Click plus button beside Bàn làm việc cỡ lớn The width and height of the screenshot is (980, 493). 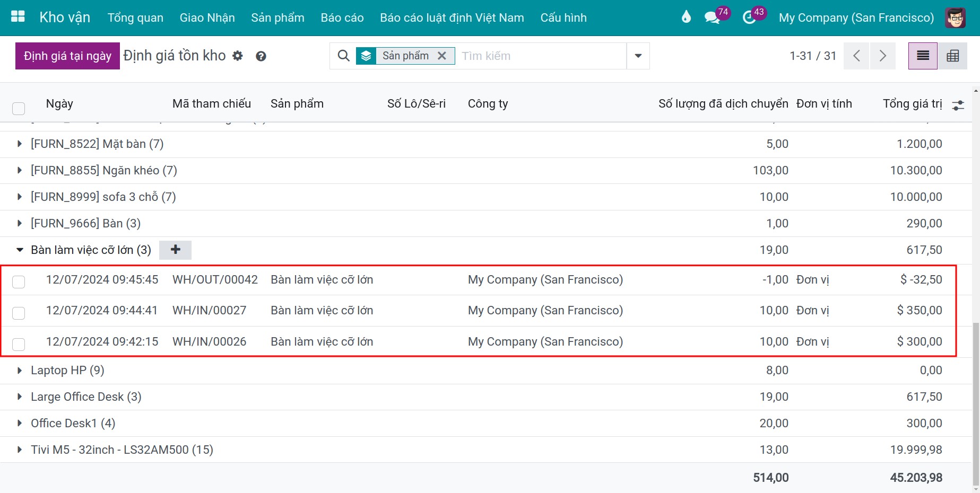point(176,250)
